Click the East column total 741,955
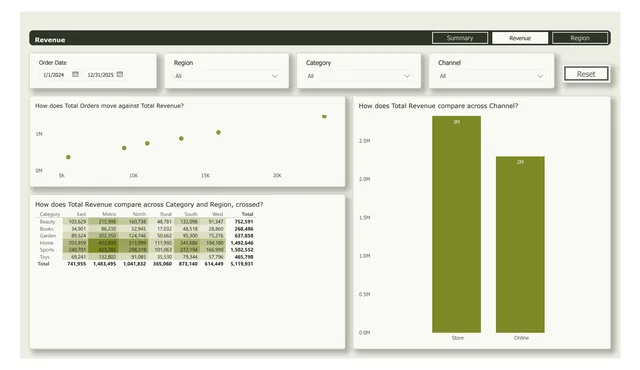Screen dimensions: 640x370 click(77, 264)
